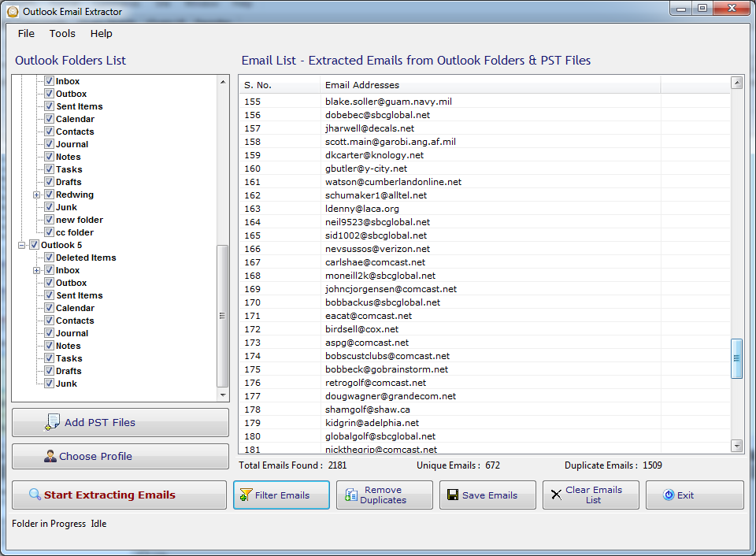Select row blake.soller@guam.navy.mil

tap(484, 102)
